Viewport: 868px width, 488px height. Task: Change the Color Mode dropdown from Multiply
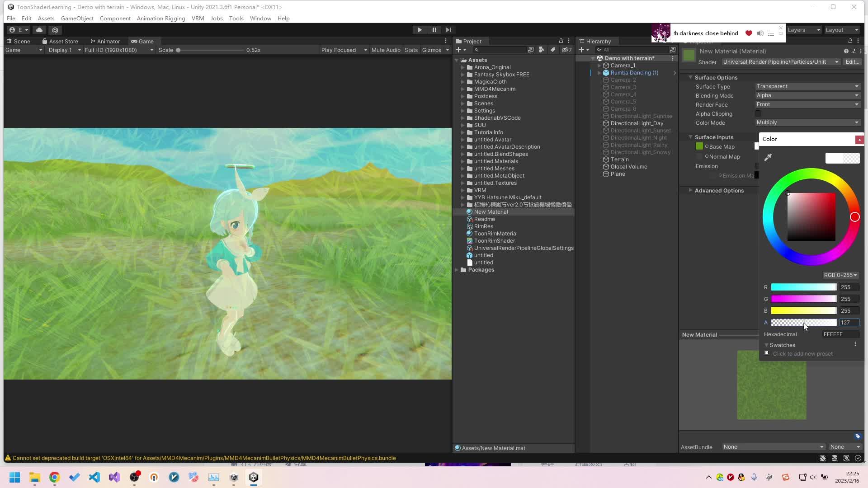[807, 122]
